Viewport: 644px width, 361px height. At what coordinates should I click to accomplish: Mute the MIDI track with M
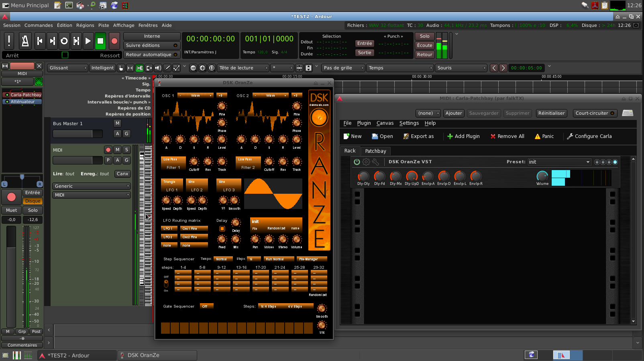[x=117, y=150]
